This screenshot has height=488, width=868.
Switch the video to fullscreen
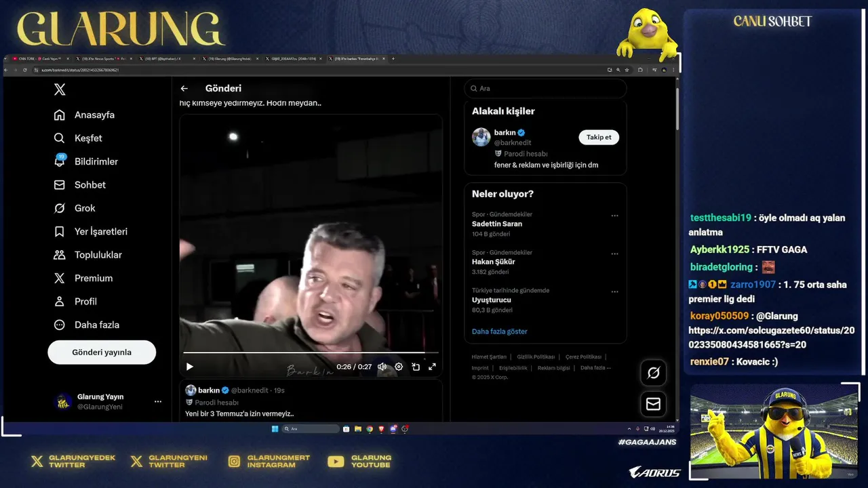click(x=432, y=367)
